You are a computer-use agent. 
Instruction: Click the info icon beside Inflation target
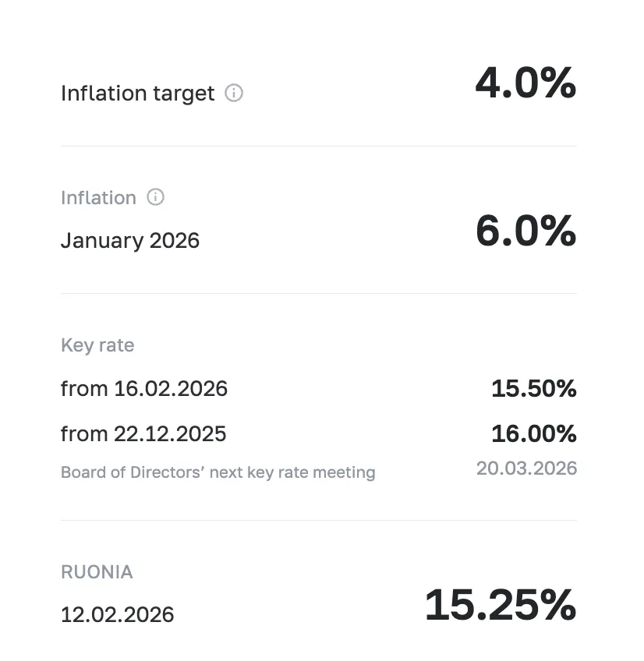pyautogui.click(x=234, y=94)
